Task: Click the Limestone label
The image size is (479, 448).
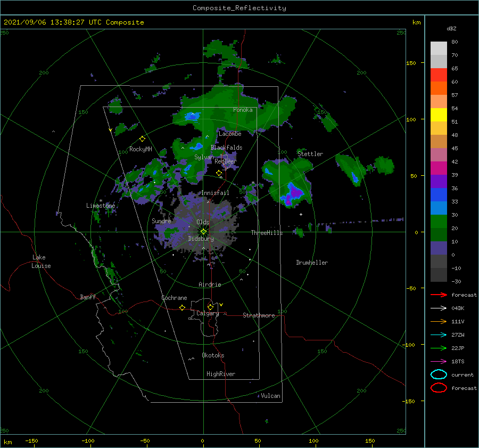Action: click(101, 206)
